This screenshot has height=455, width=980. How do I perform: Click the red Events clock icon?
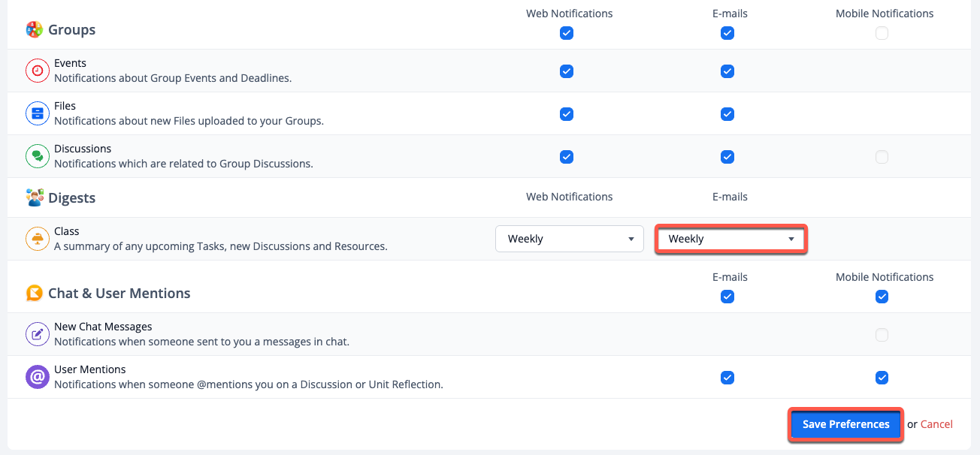pyautogui.click(x=37, y=71)
